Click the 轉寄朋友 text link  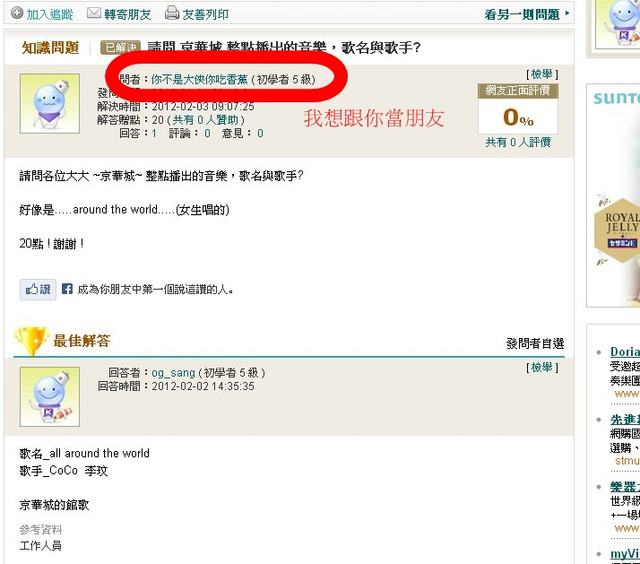[127, 15]
